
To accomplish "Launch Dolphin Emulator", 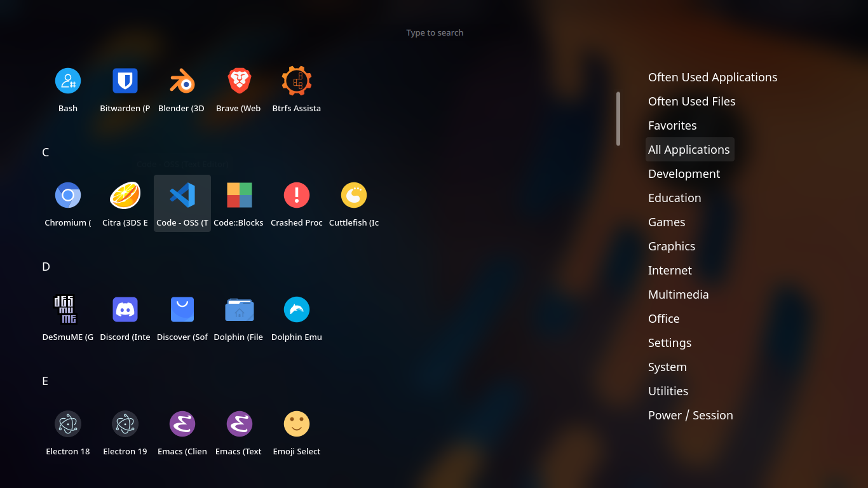I will click(297, 318).
